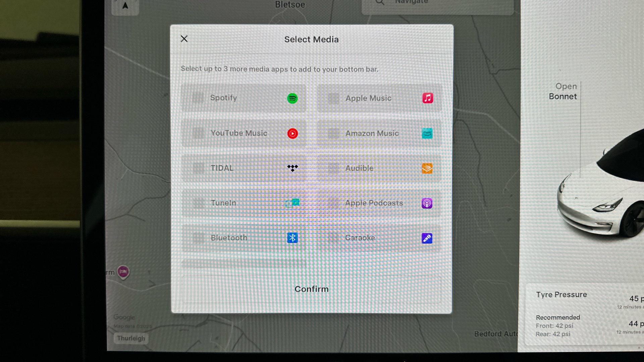Close the Select Media dialog
The height and width of the screenshot is (362, 644).
point(184,39)
